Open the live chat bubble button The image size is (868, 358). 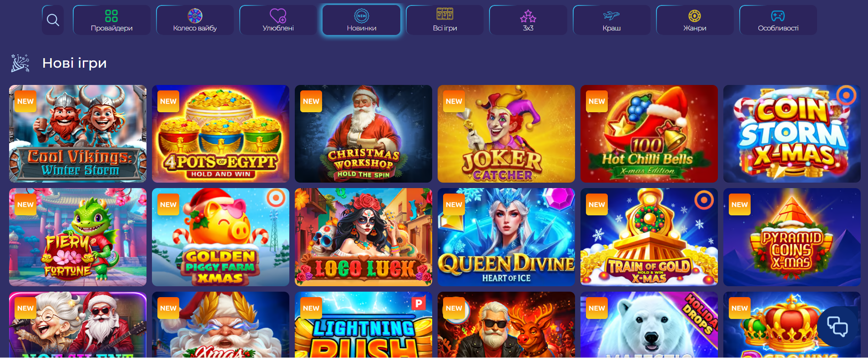tap(838, 327)
